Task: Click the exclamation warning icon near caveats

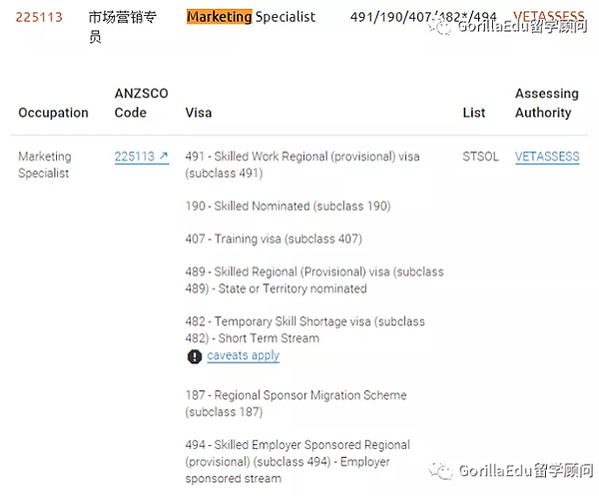Action: (194, 356)
